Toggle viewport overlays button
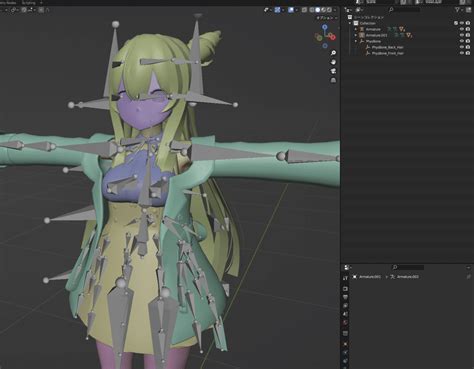Screen dimensions: 474x369 [x=291, y=10]
